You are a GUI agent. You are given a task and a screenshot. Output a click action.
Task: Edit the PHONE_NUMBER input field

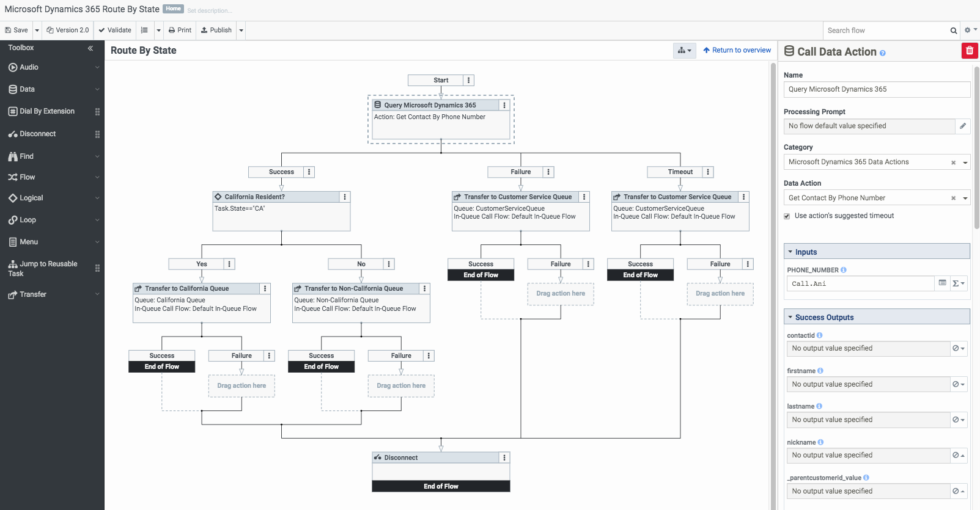[x=860, y=283]
